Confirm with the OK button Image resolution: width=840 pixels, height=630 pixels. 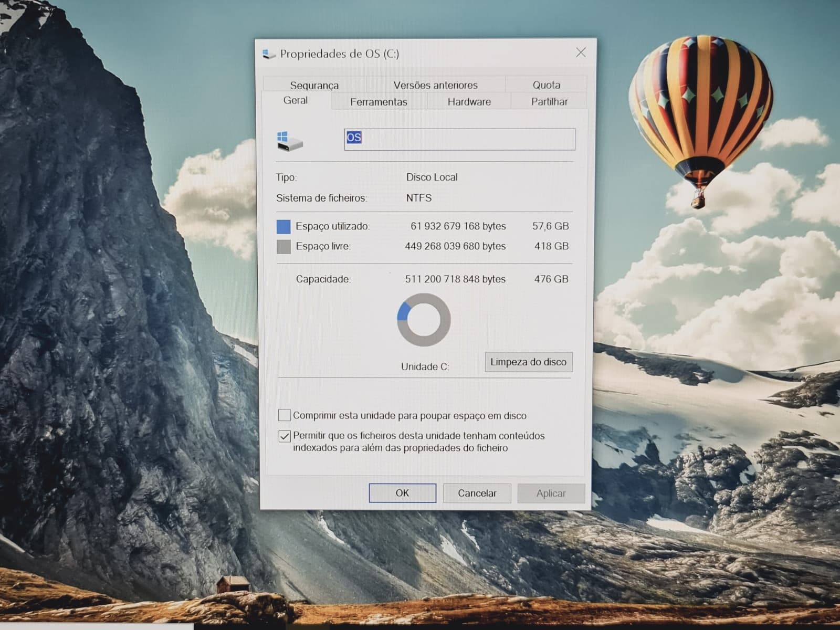click(x=402, y=493)
